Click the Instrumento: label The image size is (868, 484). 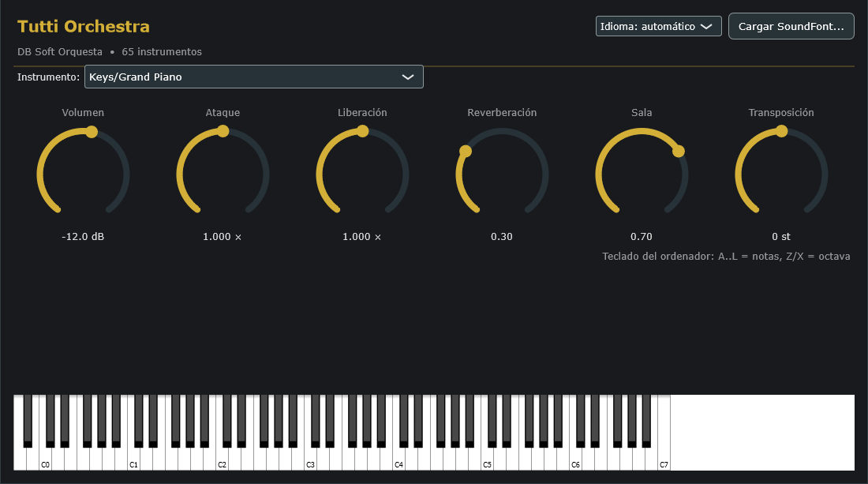[x=49, y=77]
